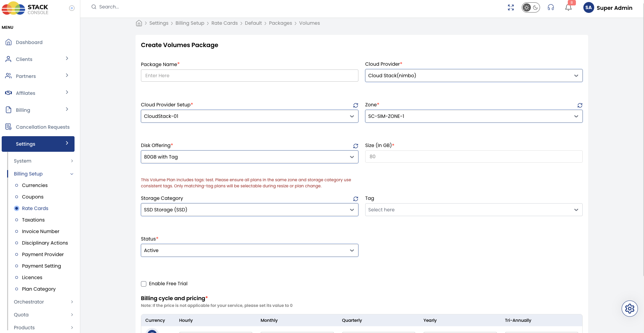
Task: Select Rate Cards radio bullet
Action: point(17,208)
